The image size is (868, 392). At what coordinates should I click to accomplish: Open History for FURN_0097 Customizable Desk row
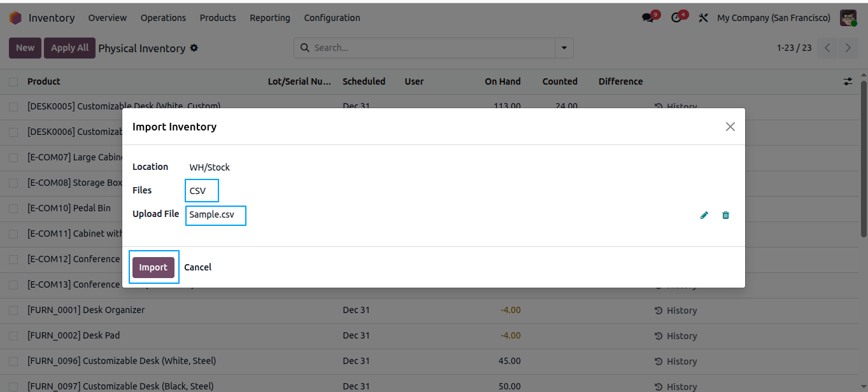coord(676,386)
